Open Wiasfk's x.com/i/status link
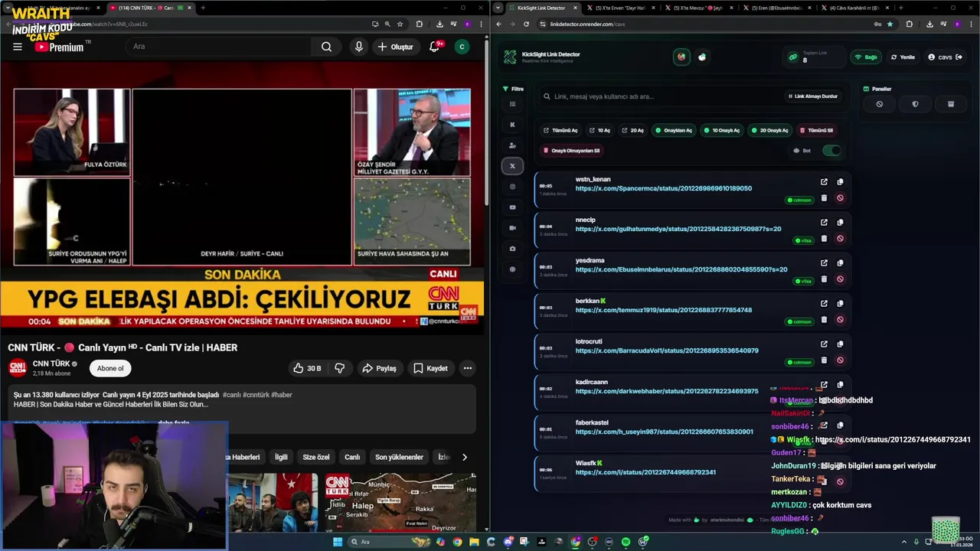 (645, 472)
